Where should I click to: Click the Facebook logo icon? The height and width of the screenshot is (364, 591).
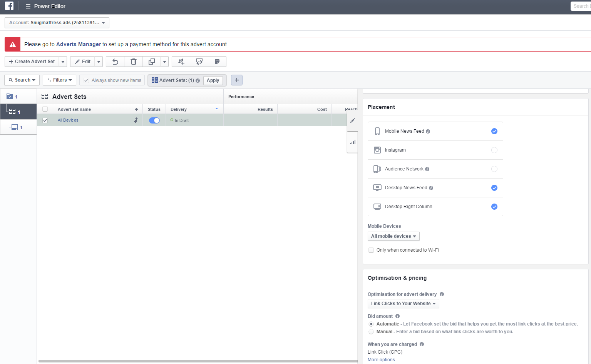[x=9, y=6]
